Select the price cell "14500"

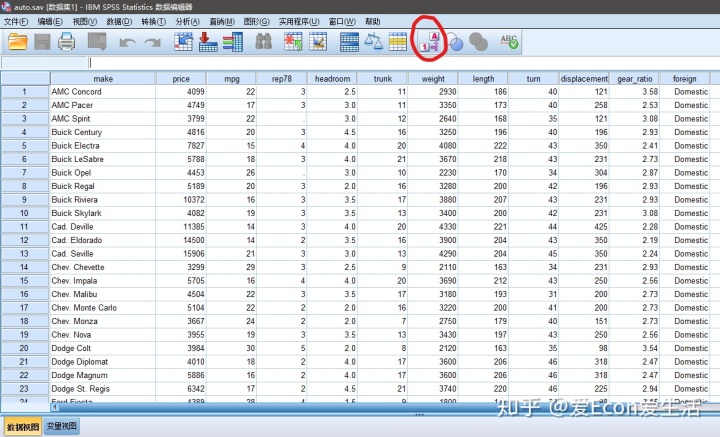181,240
